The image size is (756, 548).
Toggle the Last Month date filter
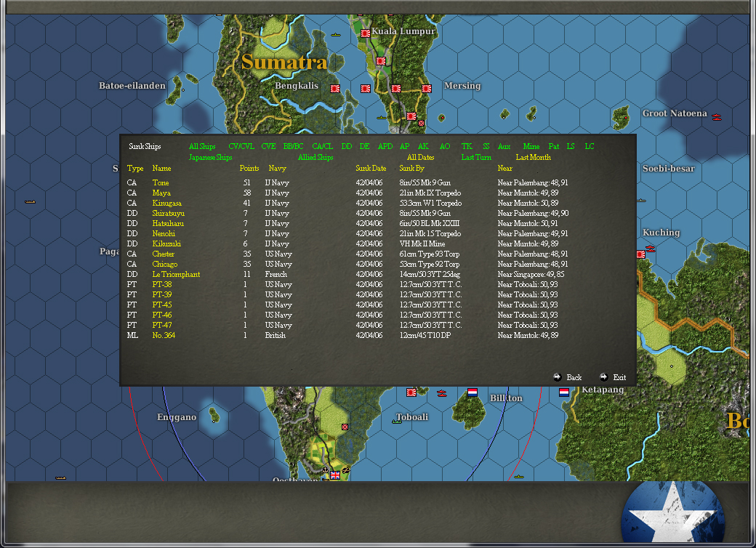533,156
